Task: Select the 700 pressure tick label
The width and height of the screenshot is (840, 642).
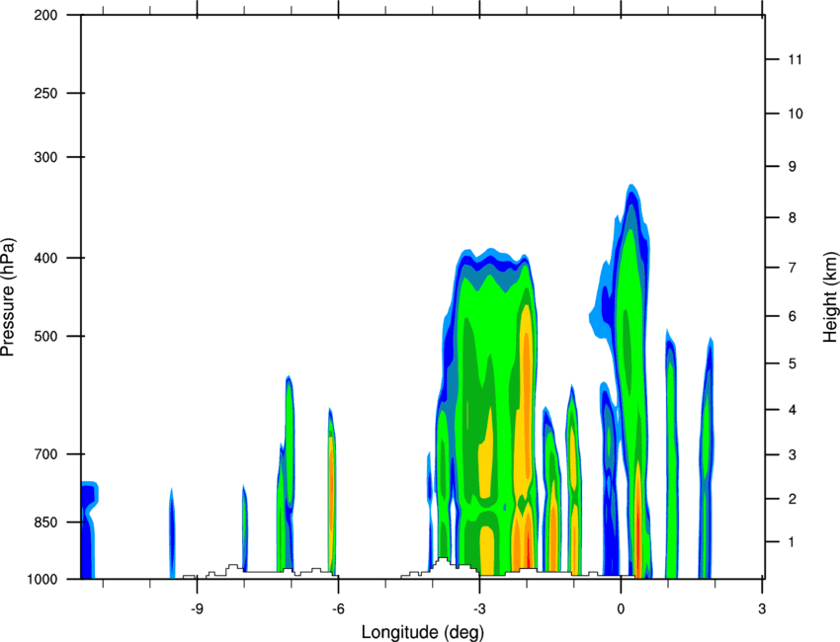Action: pyautogui.click(x=46, y=454)
